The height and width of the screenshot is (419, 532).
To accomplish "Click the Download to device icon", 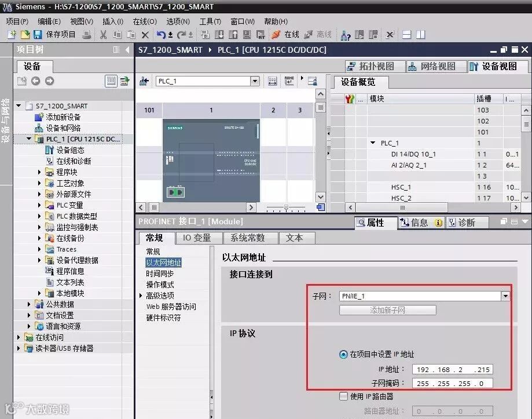I will point(219,34).
